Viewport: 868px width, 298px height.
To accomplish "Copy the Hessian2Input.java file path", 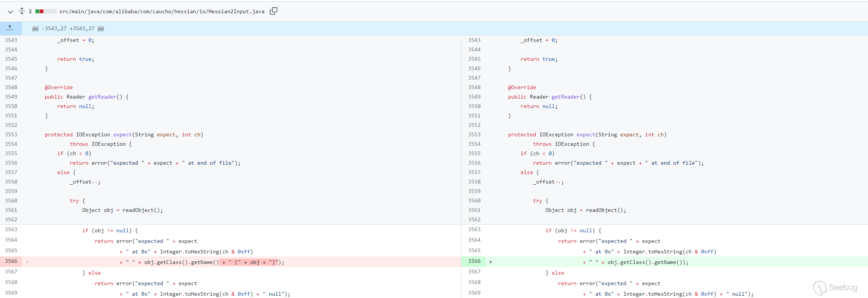I will 273,11.
